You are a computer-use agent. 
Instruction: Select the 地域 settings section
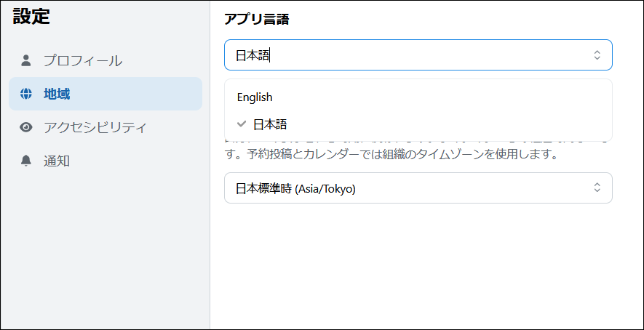pyautogui.click(x=106, y=94)
